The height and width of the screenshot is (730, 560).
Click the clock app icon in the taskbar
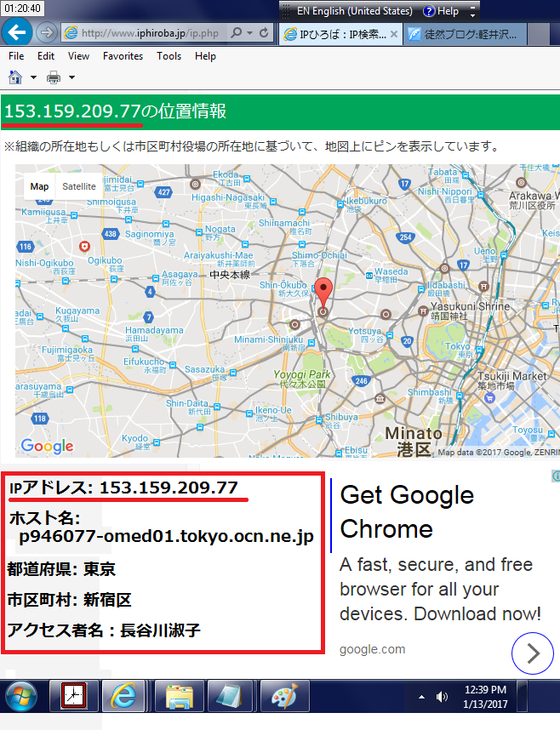(x=74, y=696)
